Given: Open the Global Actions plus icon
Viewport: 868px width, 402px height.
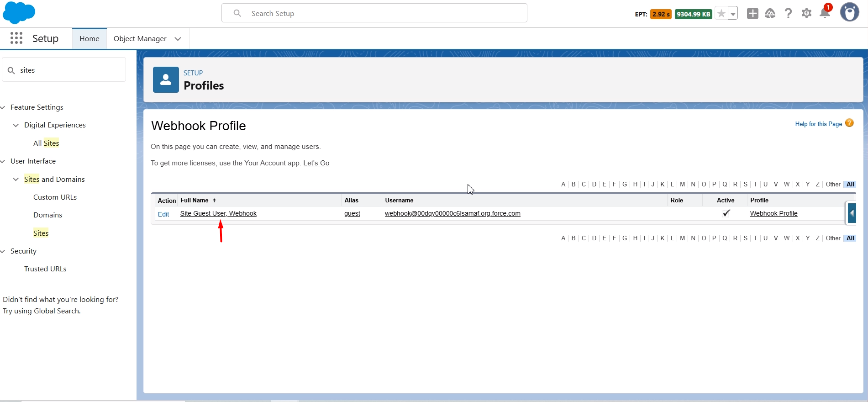Looking at the screenshot, I should click(752, 14).
